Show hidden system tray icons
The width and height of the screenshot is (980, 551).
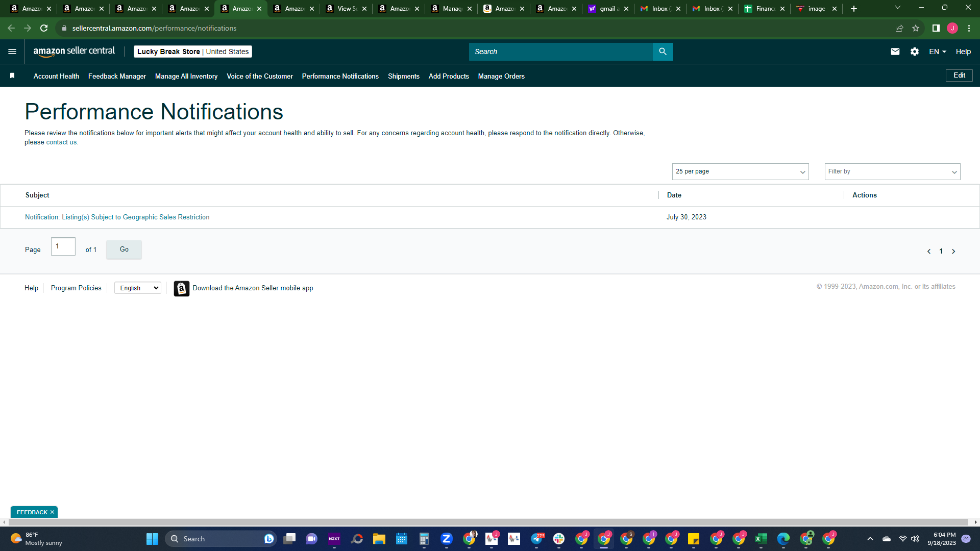(x=870, y=539)
